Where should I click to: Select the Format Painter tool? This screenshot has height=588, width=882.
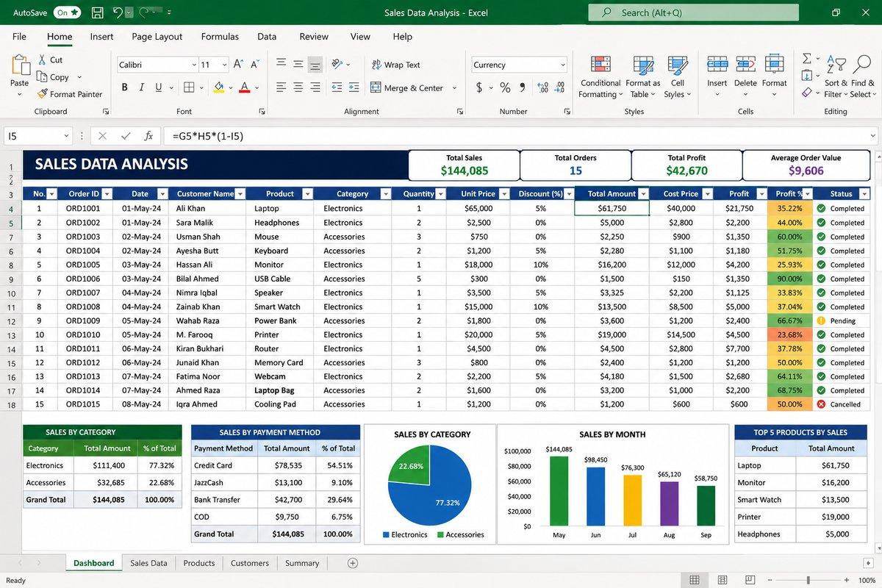pos(70,94)
